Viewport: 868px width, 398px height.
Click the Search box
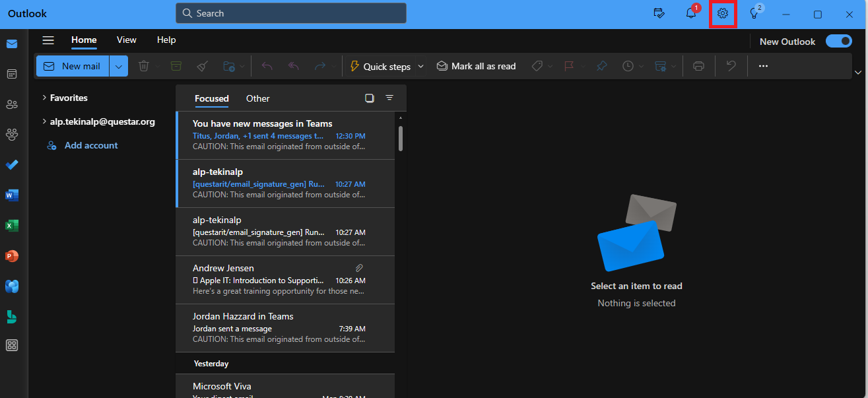point(291,13)
